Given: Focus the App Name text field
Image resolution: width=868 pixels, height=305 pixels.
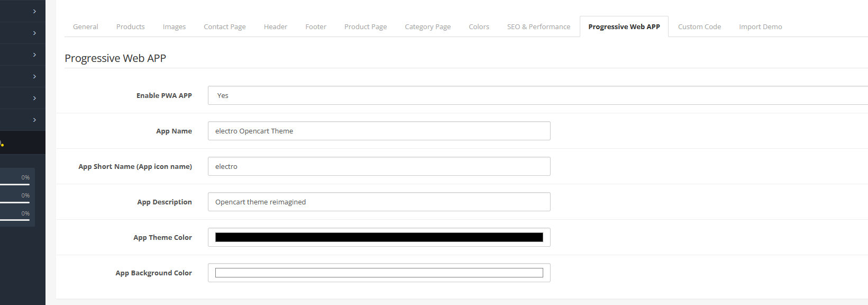Looking at the screenshot, I should point(379,131).
